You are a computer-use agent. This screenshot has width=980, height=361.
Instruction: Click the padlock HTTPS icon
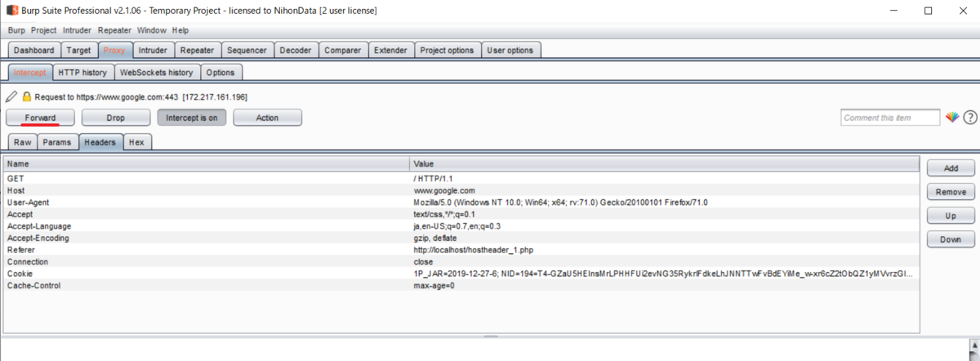pos(27,96)
